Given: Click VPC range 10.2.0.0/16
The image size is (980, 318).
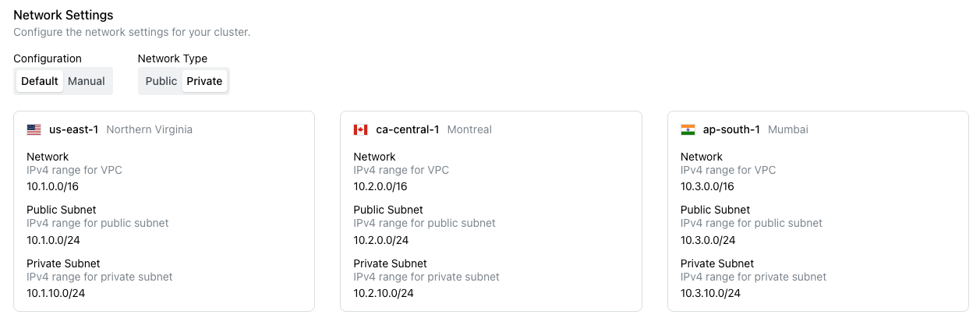Looking at the screenshot, I should pos(380,186).
